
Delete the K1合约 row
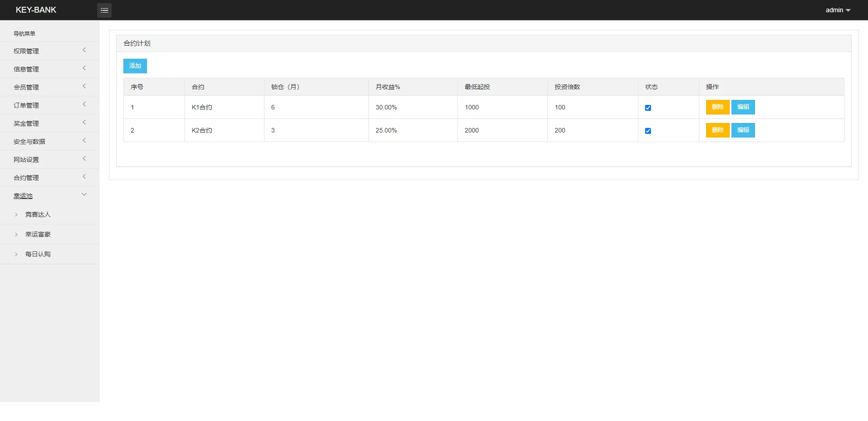(x=717, y=107)
